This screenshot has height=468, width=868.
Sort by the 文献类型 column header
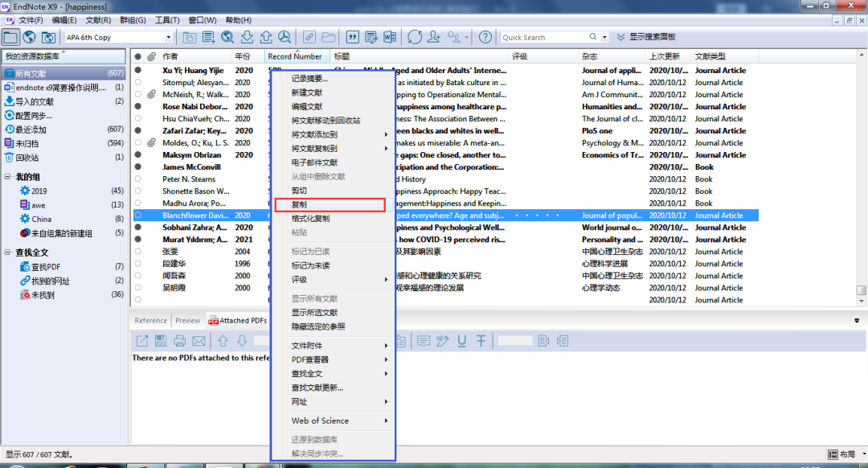724,56
